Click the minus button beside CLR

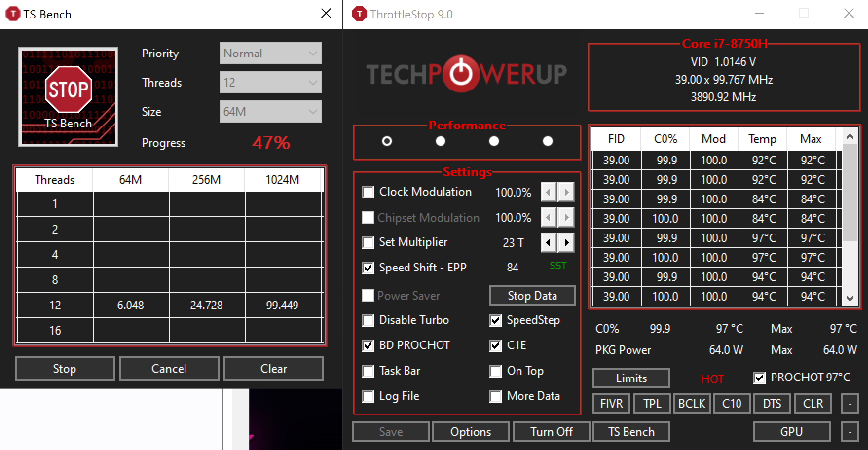pyautogui.click(x=850, y=403)
